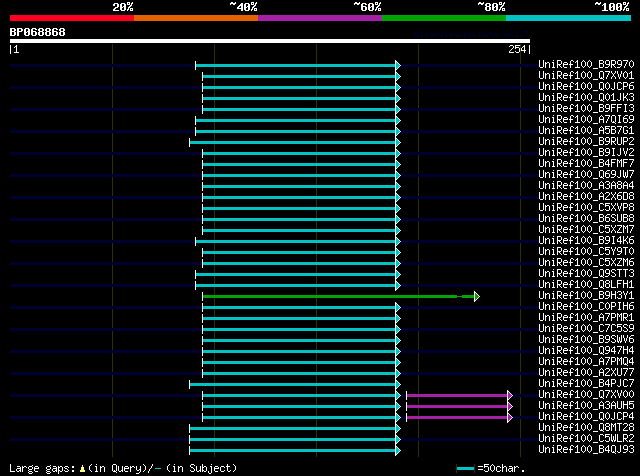Click the BP068868 query name
This screenshot has height=476, width=640.
(37, 32)
